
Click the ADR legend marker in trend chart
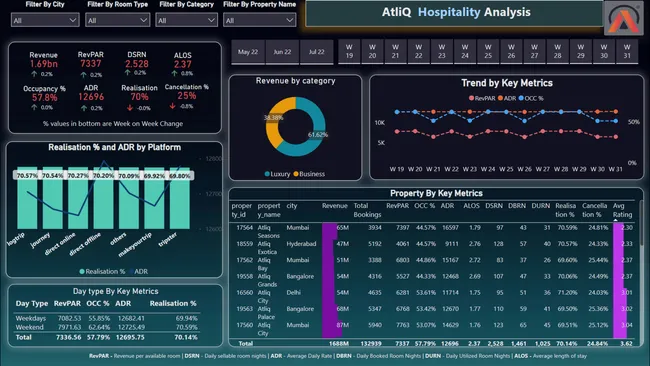tap(500, 98)
